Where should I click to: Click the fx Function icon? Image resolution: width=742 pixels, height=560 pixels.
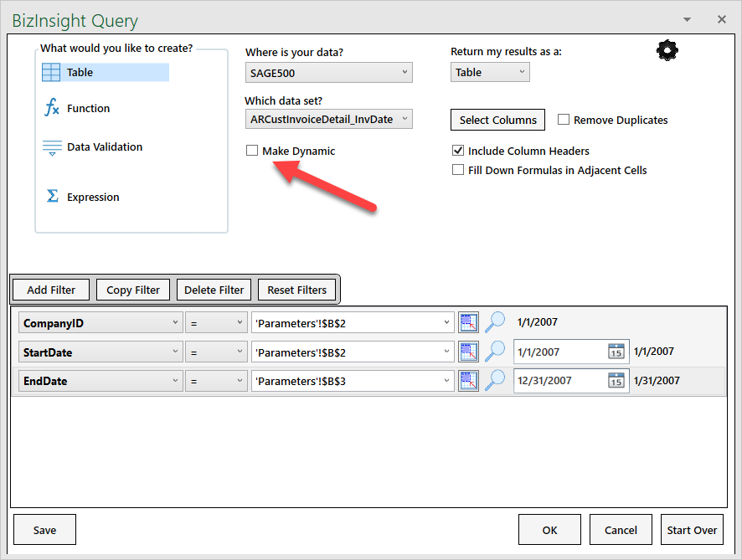52,107
